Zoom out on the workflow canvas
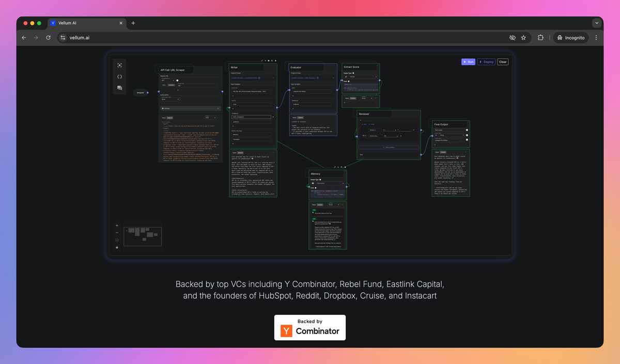Screen dimensions: 620x364 click(117, 233)
